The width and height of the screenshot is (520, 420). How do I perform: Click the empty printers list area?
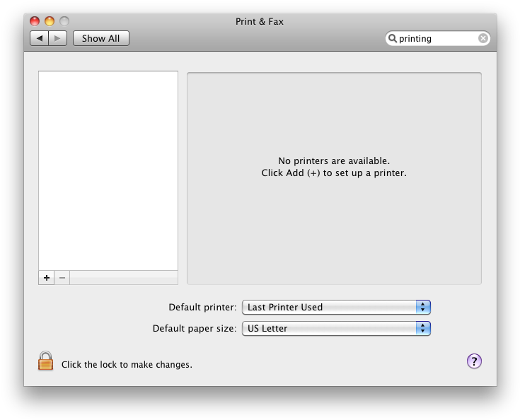108,170
